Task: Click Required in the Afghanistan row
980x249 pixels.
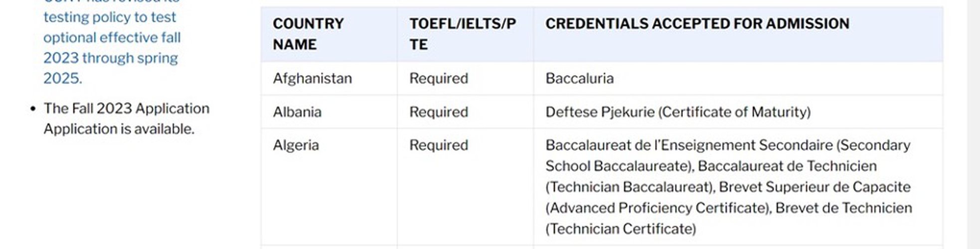Action: click(439, 78)
